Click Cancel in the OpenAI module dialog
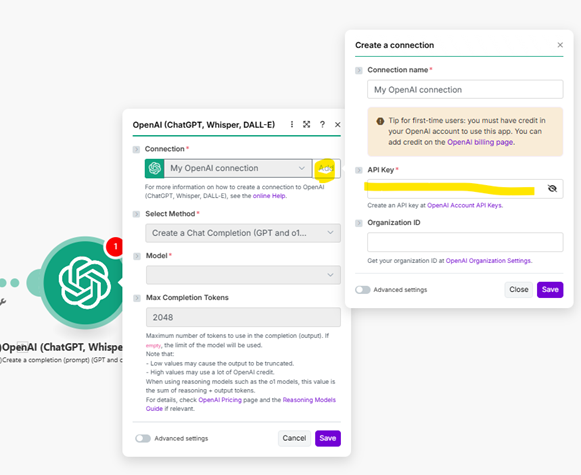This screenshot has width=581, height=475. tap(294, 438)
